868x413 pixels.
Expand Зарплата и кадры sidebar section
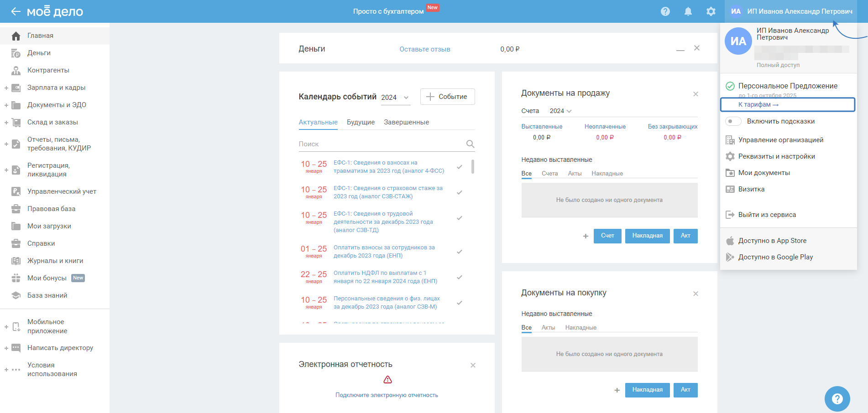pyautogui.click(x=6, y=88)
